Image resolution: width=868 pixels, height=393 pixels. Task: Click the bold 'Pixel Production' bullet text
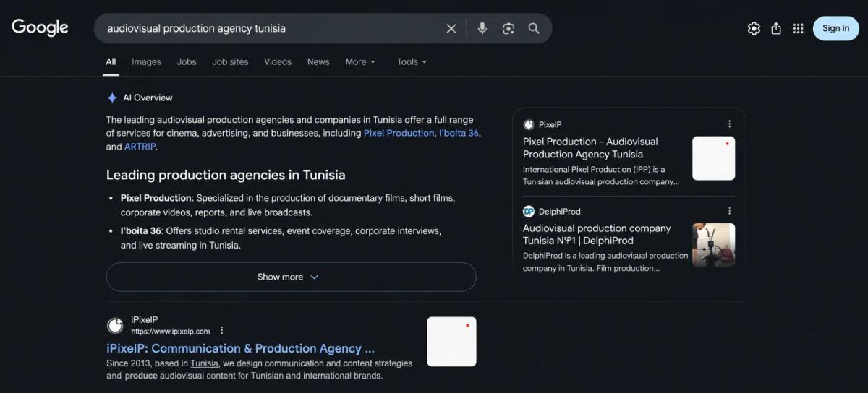coord(156,197)
